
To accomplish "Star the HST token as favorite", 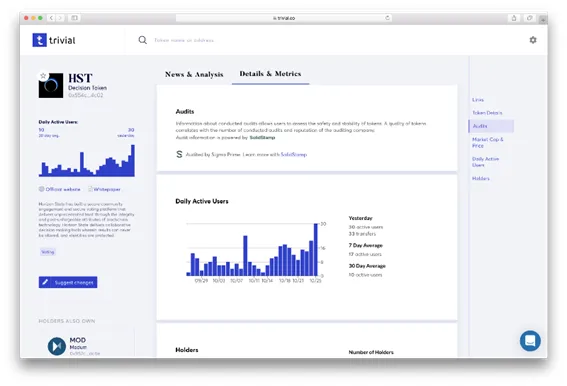I will point(43,76).
